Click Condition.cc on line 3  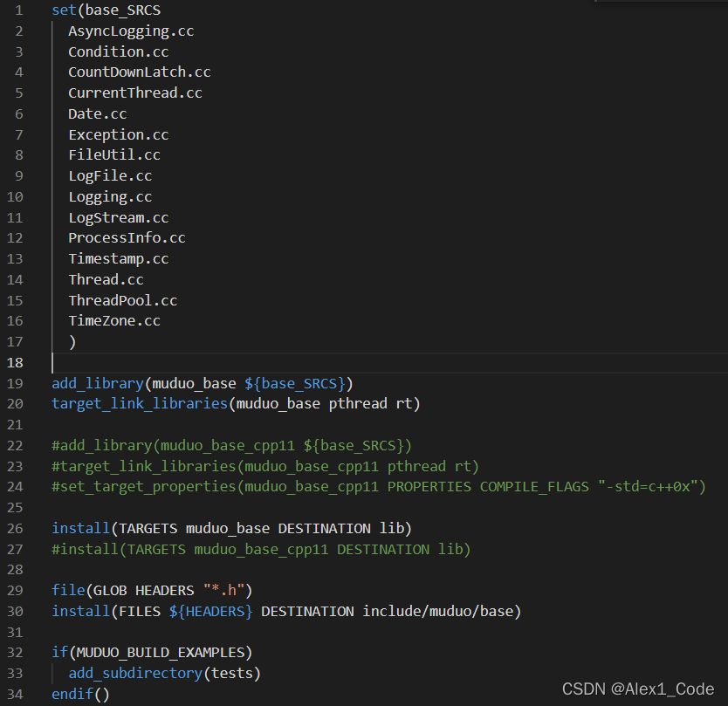click(119, 52)
